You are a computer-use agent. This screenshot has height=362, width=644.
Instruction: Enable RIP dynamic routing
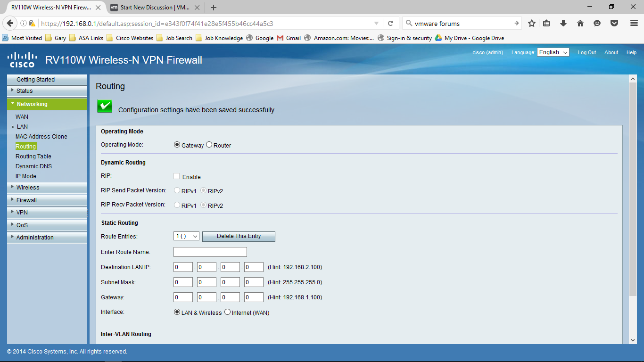pyautogui.click(x=177, y=175)
